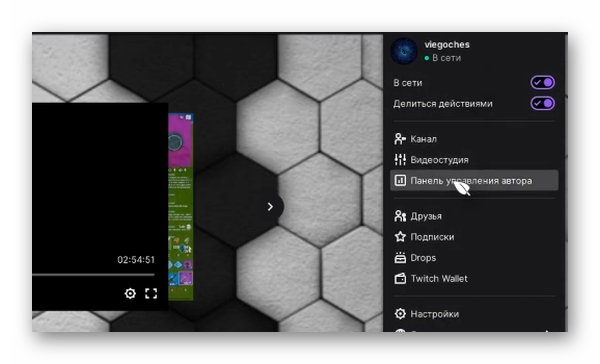
Task: Toggle the В сети switch
Action: (x=542, y=82)
